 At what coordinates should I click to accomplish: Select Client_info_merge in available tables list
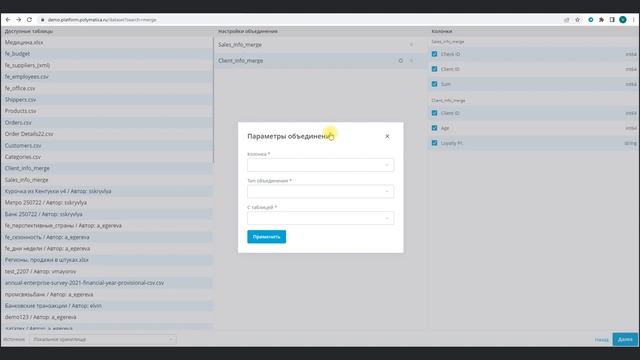tap(107, 168)
